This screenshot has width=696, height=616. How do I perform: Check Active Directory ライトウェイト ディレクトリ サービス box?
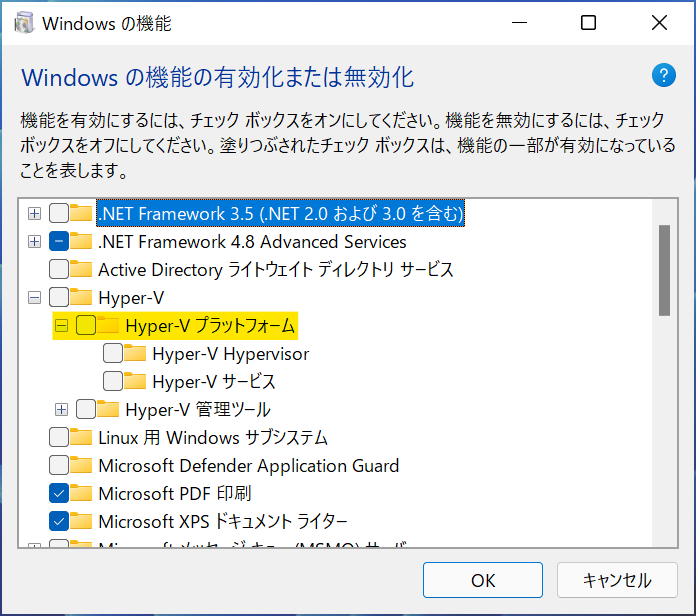coord(59,269)
